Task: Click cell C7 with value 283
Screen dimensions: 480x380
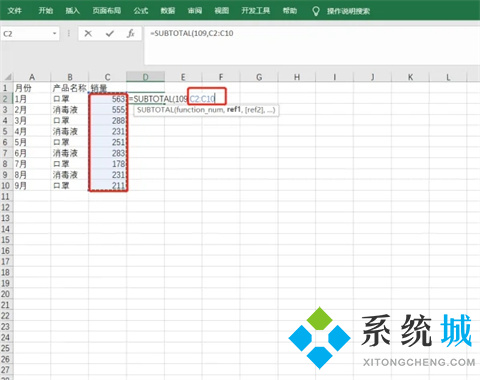Action: (x=107, y=153)
